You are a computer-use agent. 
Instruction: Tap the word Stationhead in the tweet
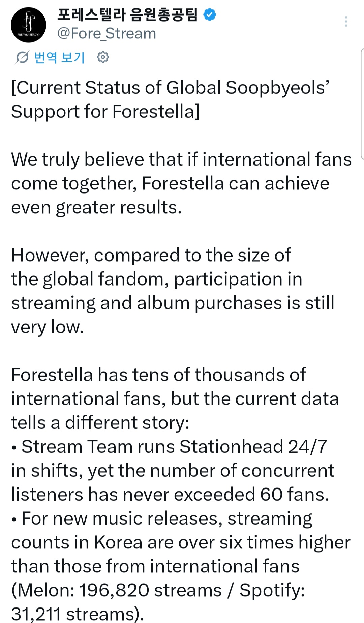tap(231, 446)
